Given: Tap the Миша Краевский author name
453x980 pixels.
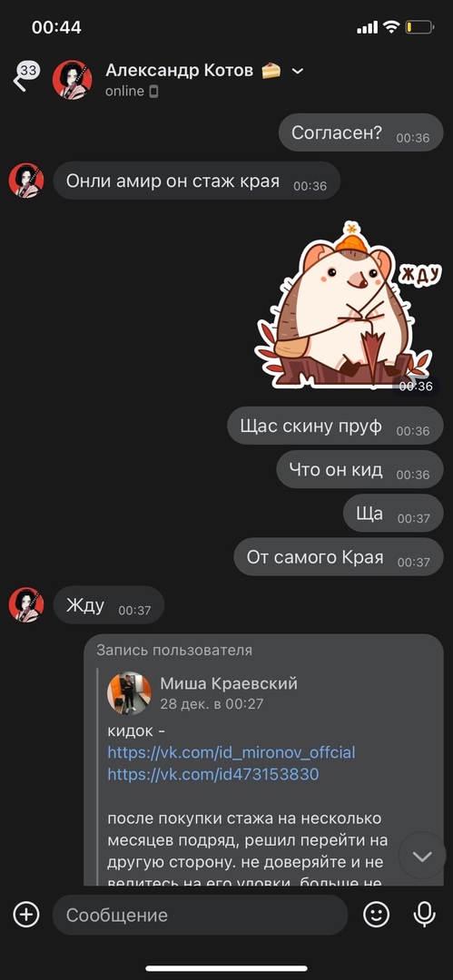Looking at the screenshot, I should tap(229, 684).
